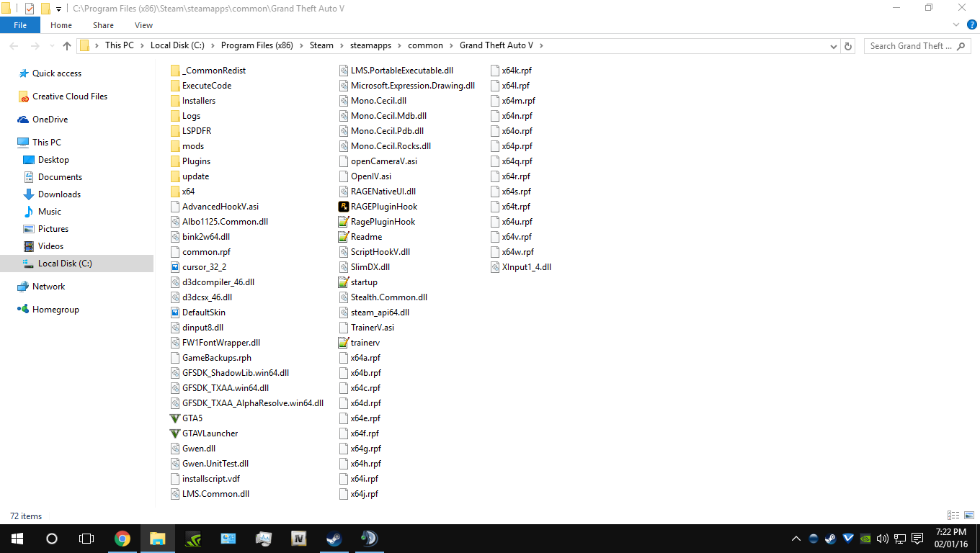Expand the breadcrumb chevron after Grand Theft Auto V
Image resolution: width=980 pixels, height=553 pixels.
pos(541,45)
